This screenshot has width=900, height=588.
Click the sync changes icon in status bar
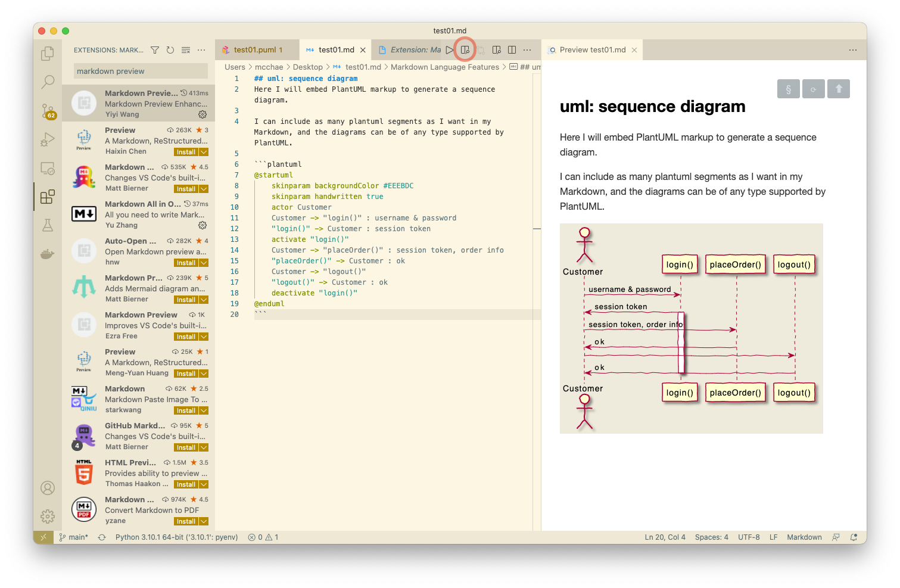(x=102, y=537)
